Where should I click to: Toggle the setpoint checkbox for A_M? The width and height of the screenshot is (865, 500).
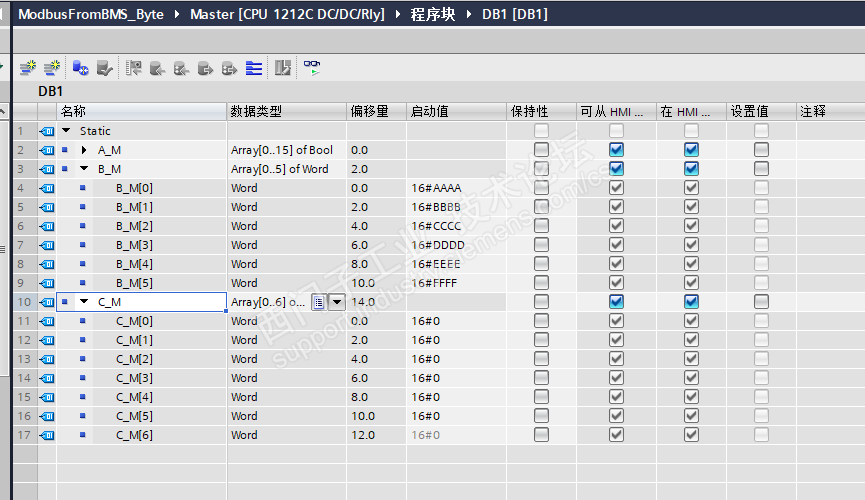pos(761,150)
